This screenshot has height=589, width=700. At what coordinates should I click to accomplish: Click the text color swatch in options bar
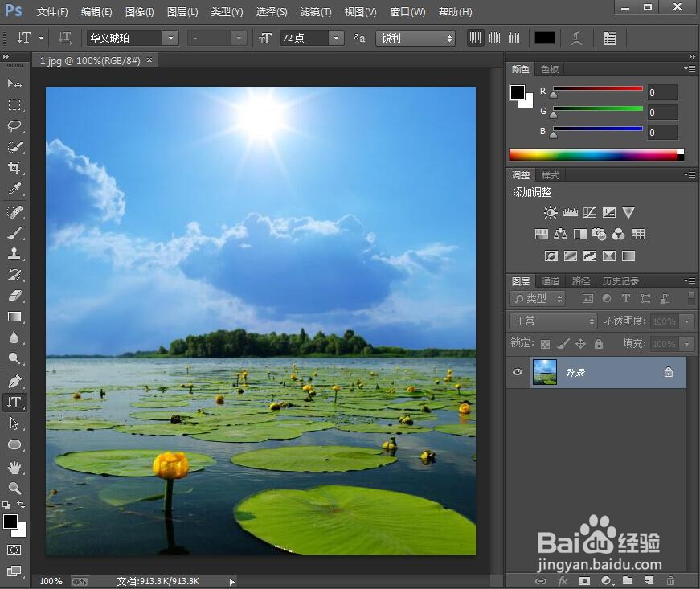pos(545,39)
